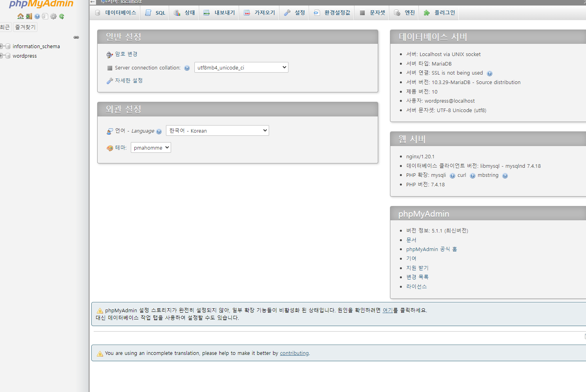Expand the information_schema database node
Screen dimensions: 586x392
click(x=2, y=46)
